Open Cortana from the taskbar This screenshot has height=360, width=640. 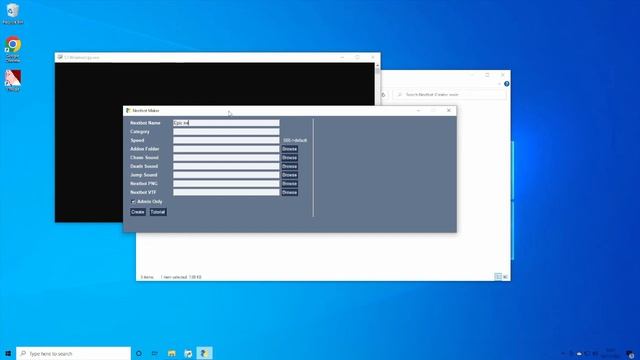click(139, 353)
